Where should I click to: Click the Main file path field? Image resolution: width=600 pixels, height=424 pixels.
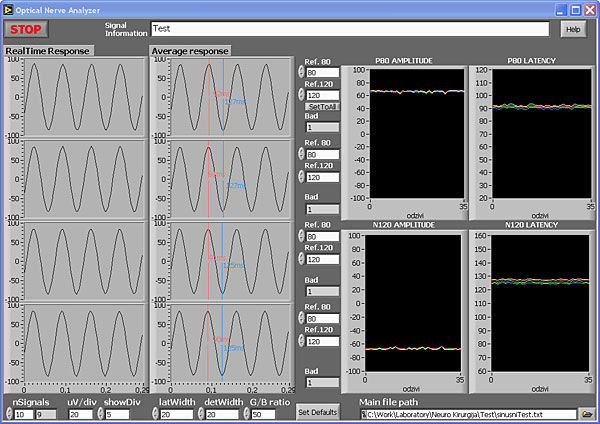[469, 414]
